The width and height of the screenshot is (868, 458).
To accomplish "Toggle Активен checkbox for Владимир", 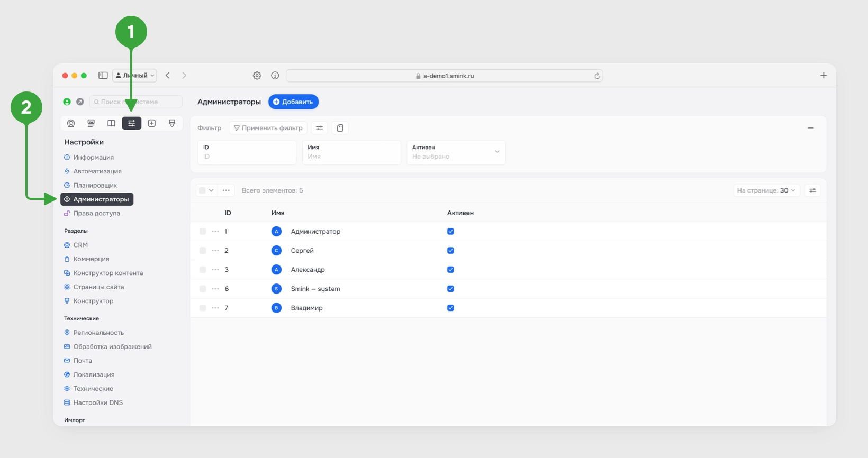I will point(450,308).
